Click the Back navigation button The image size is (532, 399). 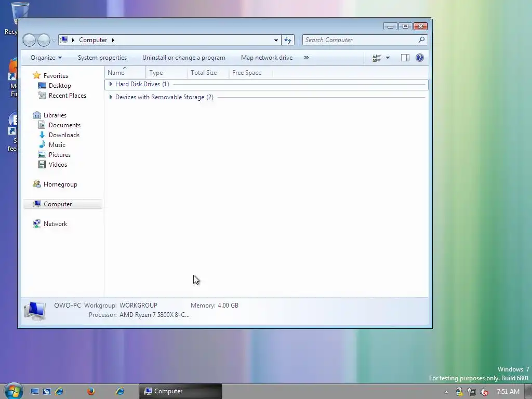(29, 40)
